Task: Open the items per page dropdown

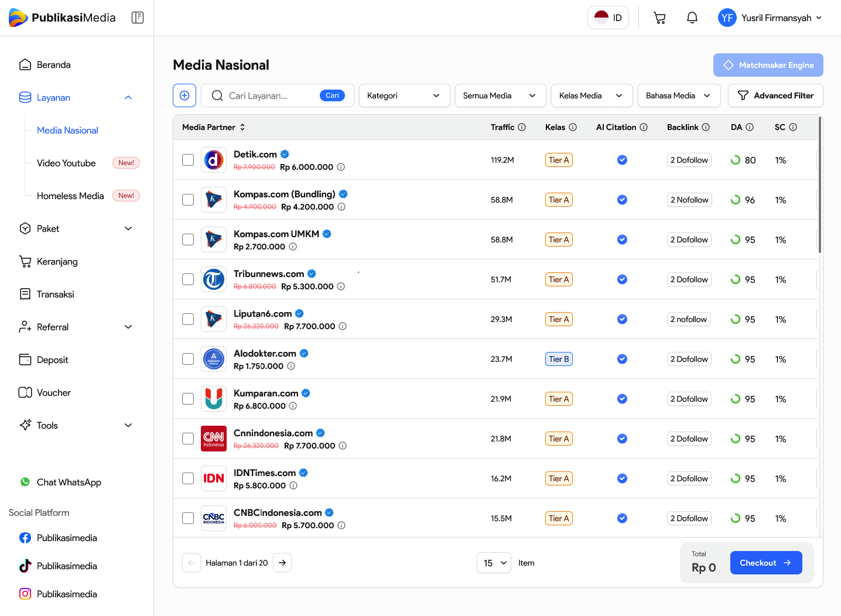Action: click(494, 563)
